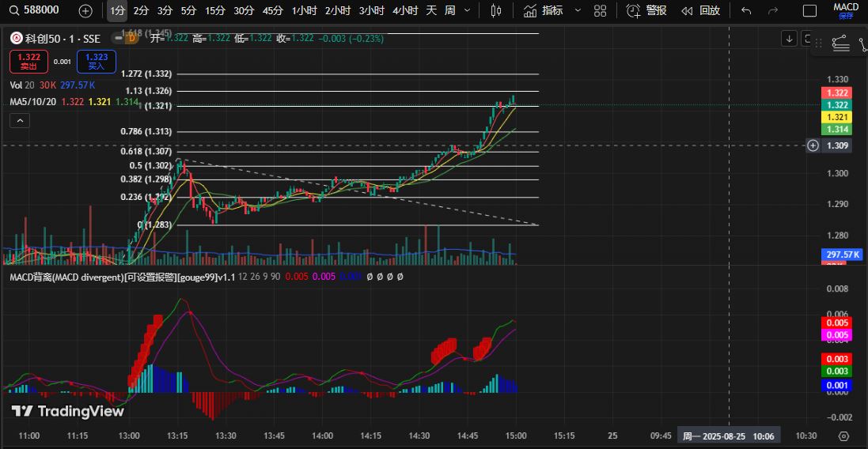Screen dimensions: 868x449
Task: Click the 588000 symbol search field
Action: click(40, 10)
